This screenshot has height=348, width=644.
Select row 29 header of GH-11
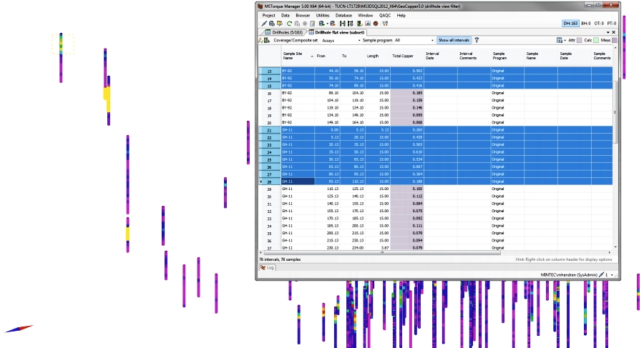coord(269,189)
